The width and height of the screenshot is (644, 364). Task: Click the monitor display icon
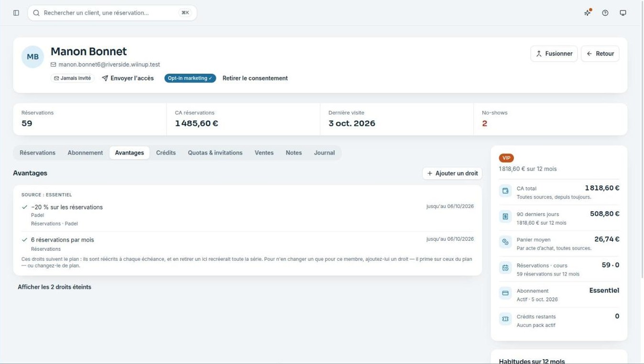point(623,13)
